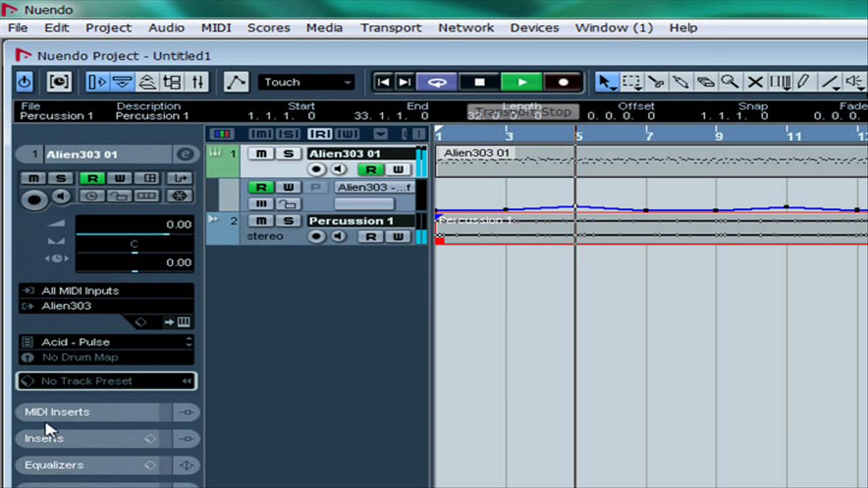Image resolution: width=868 pixels, height=488 pixels.
Task: Open the All MIDI Inputs dropdown
Action: [x=106, y=291]
